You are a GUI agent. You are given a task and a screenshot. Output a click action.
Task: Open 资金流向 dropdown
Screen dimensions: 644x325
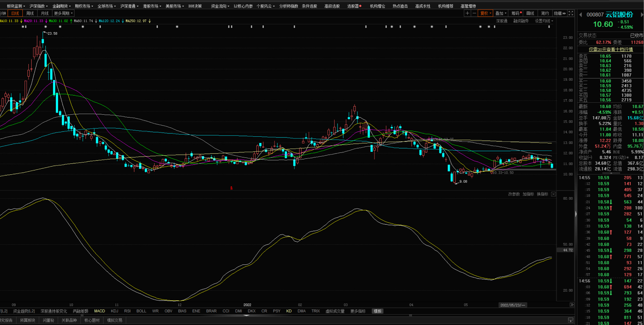[x=220, y=6]
